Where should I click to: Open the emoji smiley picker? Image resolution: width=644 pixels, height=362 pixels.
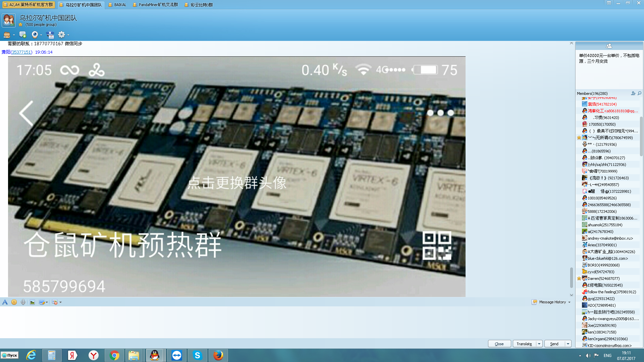tap(14, 302)
